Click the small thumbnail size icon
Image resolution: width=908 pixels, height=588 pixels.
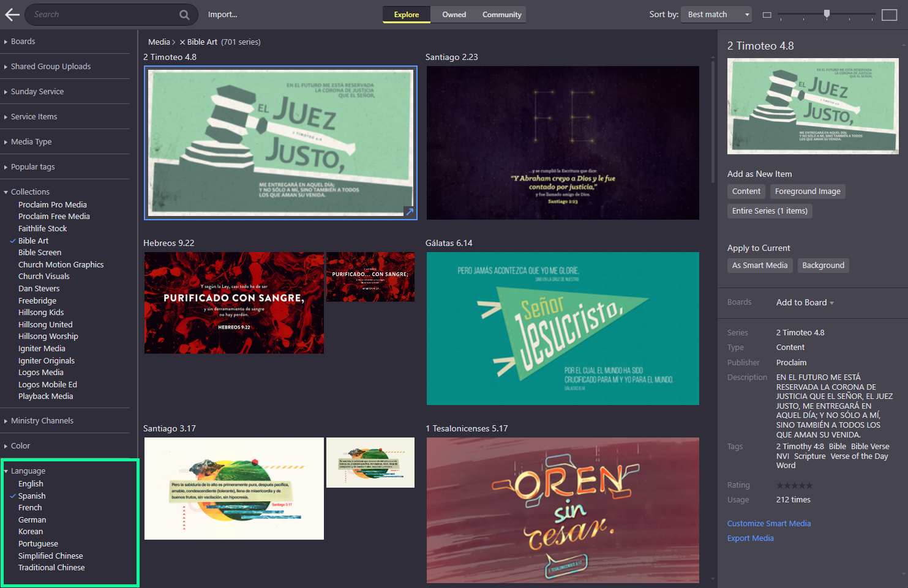(767, 15)
